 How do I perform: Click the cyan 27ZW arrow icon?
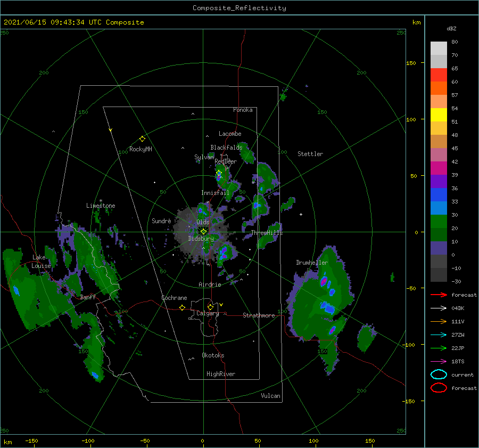(x=439, y=335)
